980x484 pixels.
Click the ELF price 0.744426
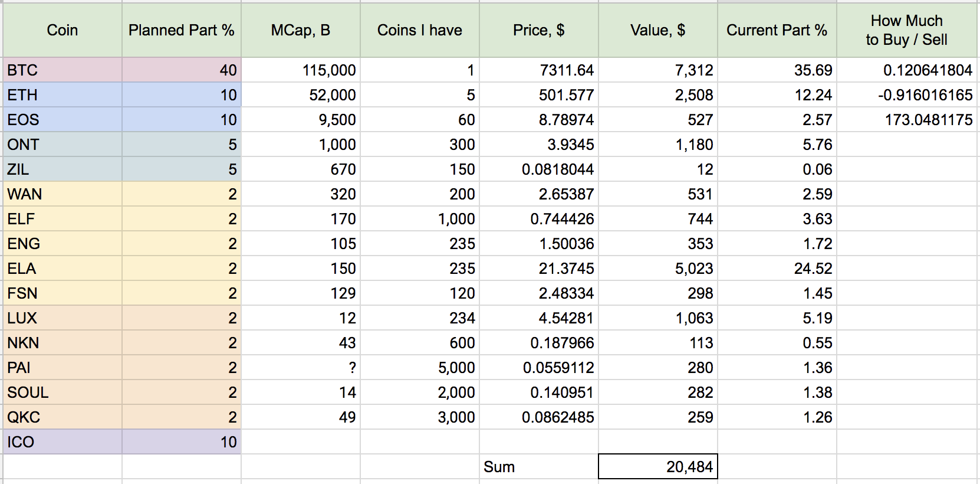point(539,219)
